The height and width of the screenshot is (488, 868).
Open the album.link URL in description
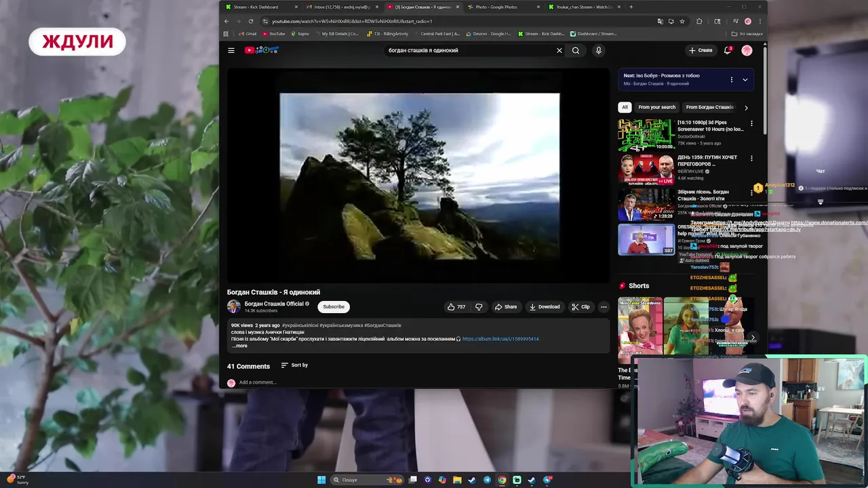click(500, 339)
